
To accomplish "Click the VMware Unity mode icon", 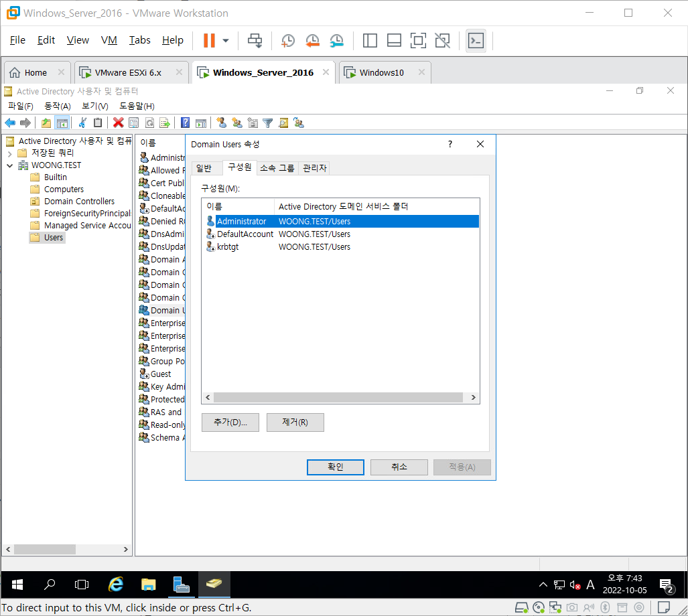I will coord(442,40).
